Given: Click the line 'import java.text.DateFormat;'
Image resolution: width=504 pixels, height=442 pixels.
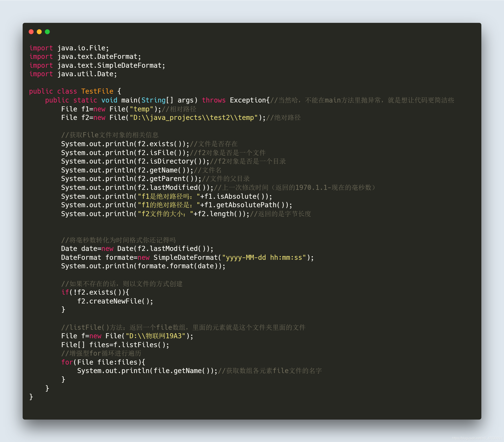Looking at the screenshot, I should coord(85,57).
